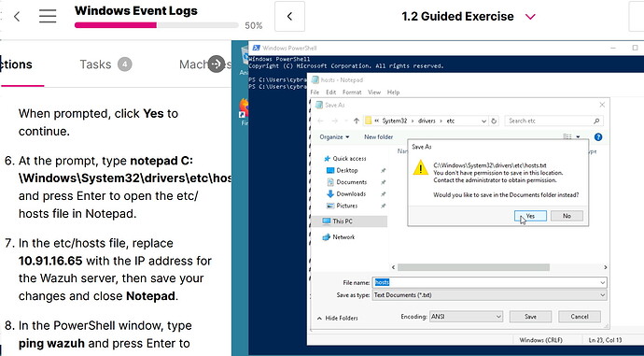
Task: Cancel the Save As dialog
Action: (579, 317)
